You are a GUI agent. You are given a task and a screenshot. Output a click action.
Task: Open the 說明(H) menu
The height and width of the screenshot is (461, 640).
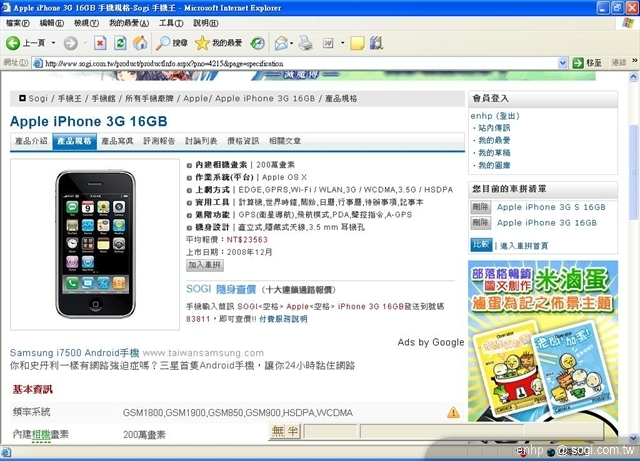206,23
